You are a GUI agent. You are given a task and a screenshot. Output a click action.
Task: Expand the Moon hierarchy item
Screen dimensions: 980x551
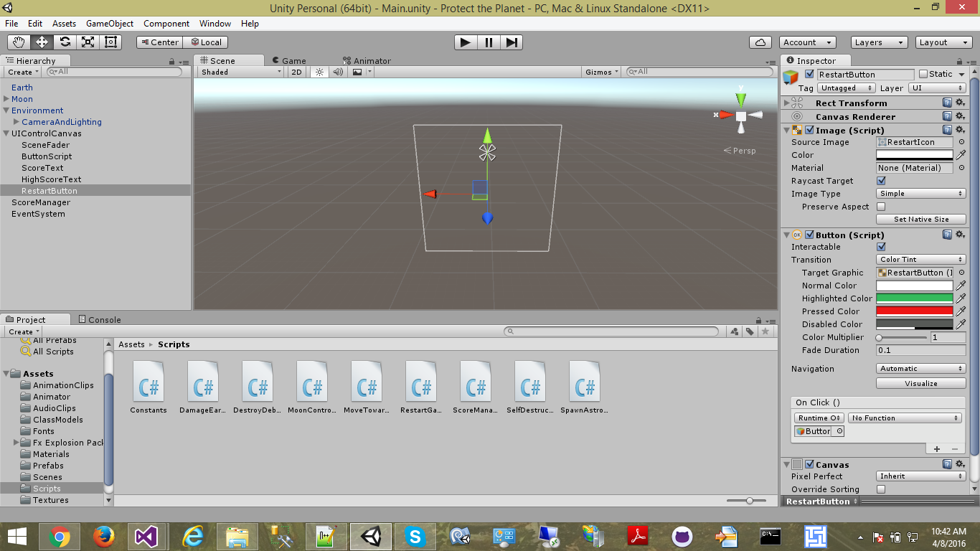point(6,99)
